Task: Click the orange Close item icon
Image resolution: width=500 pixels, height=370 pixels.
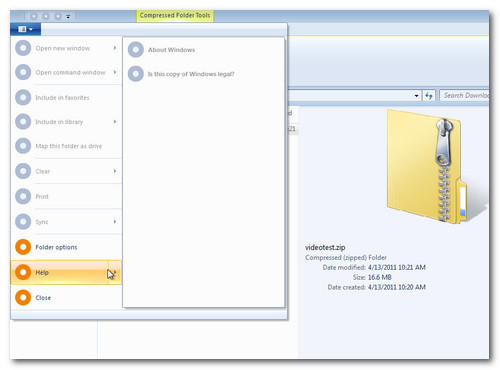Action: [23, 298]
